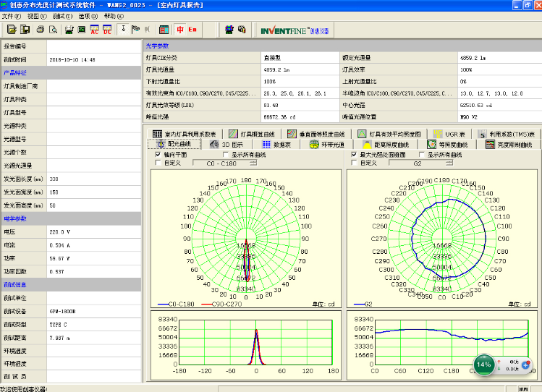Select the 配光曲线 tab

click(x=174, y=144)
